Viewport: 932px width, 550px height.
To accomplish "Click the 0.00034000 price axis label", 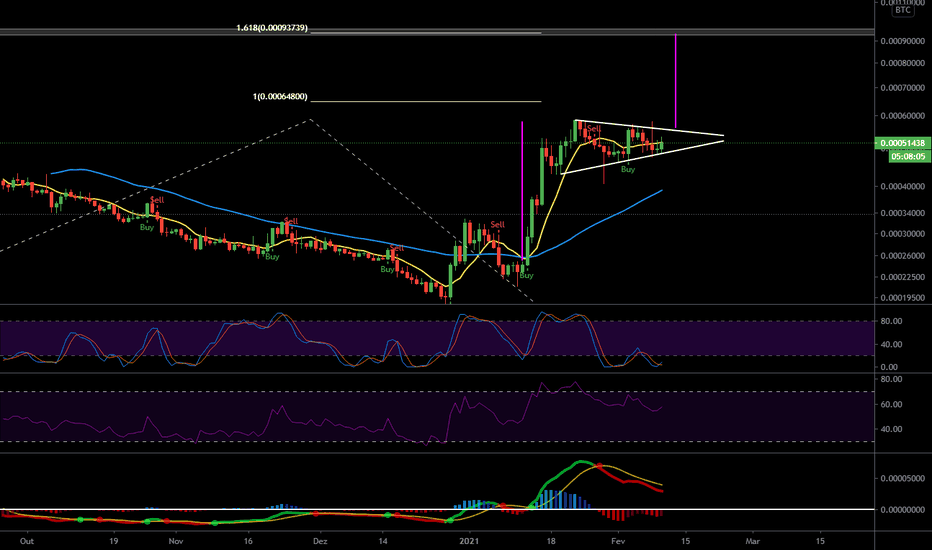I will pos(902,213).
